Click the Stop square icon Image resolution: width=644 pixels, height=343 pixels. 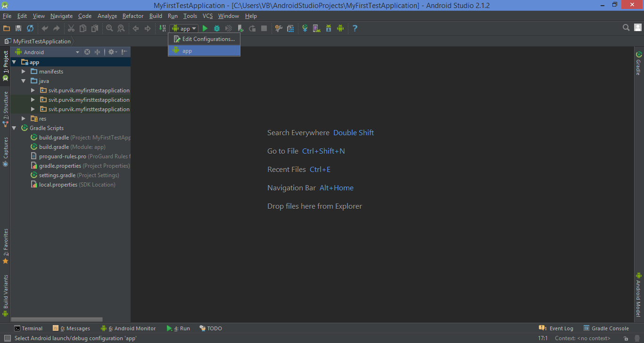click(x=264, y=28)
